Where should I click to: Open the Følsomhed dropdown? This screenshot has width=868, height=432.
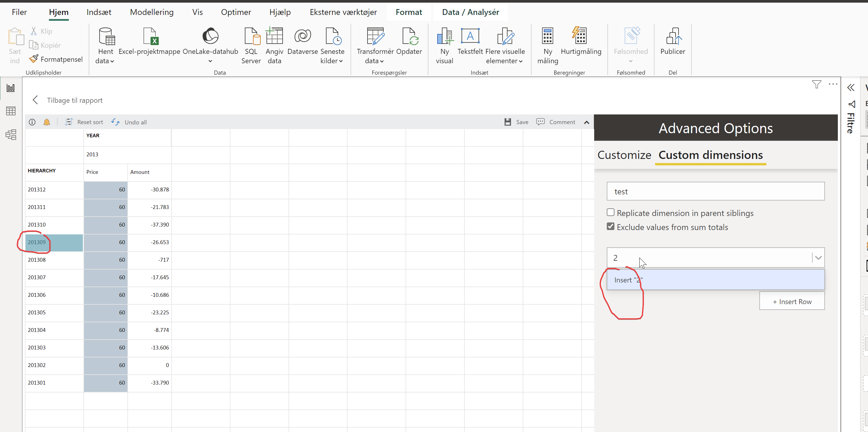click(x=631, y=61)
